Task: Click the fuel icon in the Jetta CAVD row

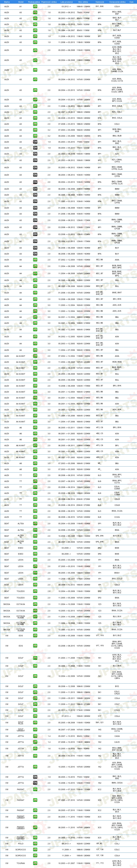Action: coord(35,742)
